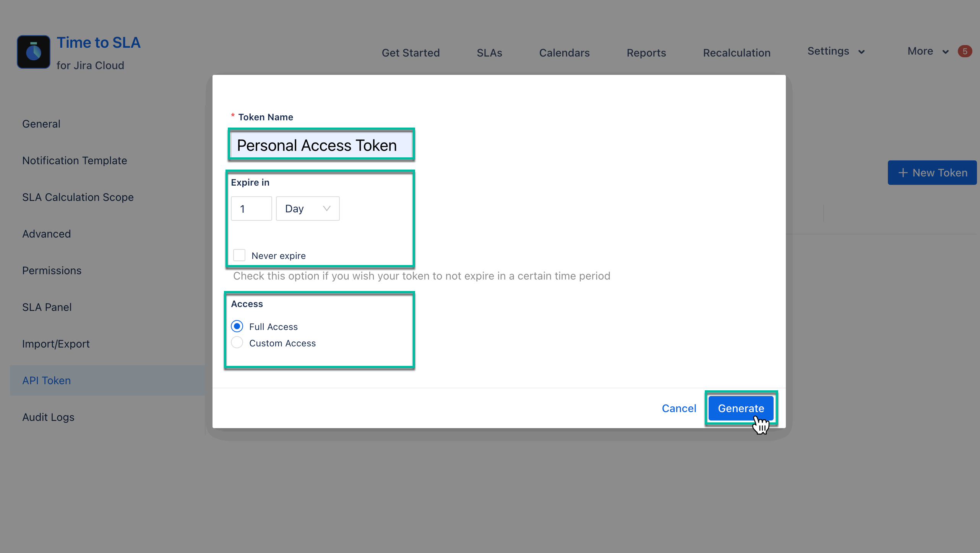980x553 pixels.
Task: Open the Recalculation page
Action: click(737, 53)
